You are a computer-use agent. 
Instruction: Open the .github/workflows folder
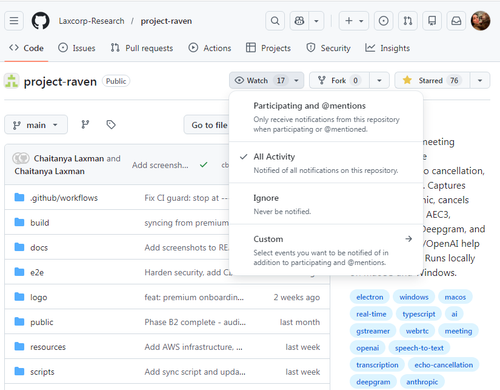64,198
